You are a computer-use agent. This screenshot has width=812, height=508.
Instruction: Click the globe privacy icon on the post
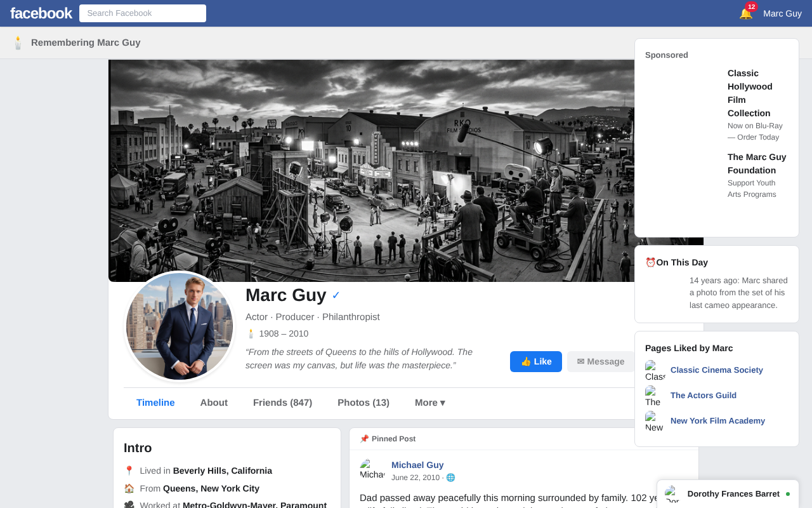[x=450, y=478]
